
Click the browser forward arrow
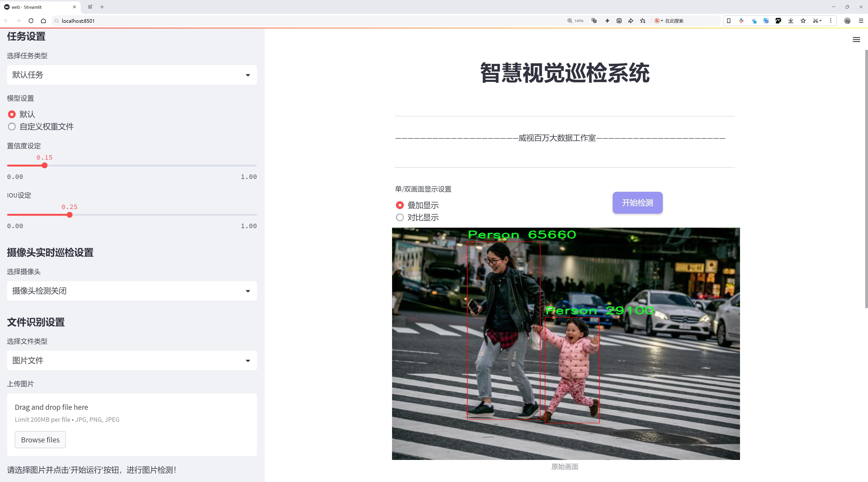(19, 21)
